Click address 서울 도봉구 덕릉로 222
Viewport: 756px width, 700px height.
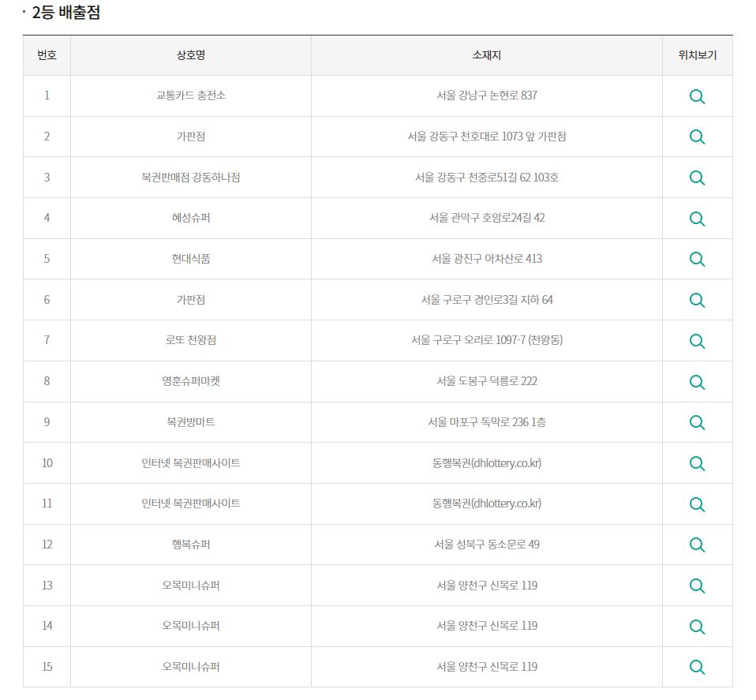click(x=486, y=381)
